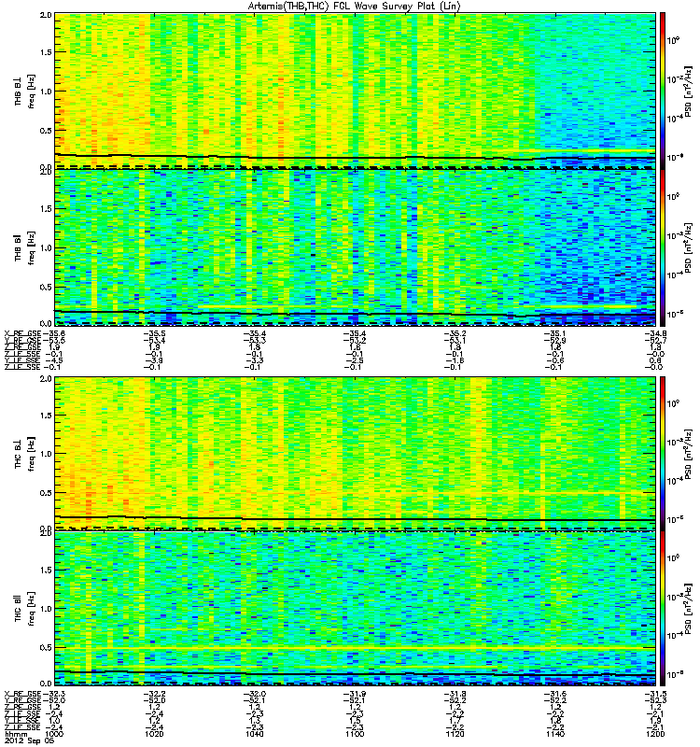The image size is (700, 747).
Task: Click the color bar beside the bottom THC panel
Action: (x=662, y=609)
